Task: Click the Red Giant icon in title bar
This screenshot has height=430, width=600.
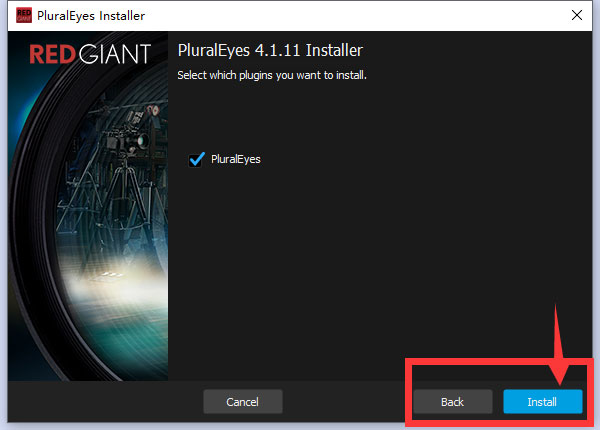Action: click(x=24, y=15)
